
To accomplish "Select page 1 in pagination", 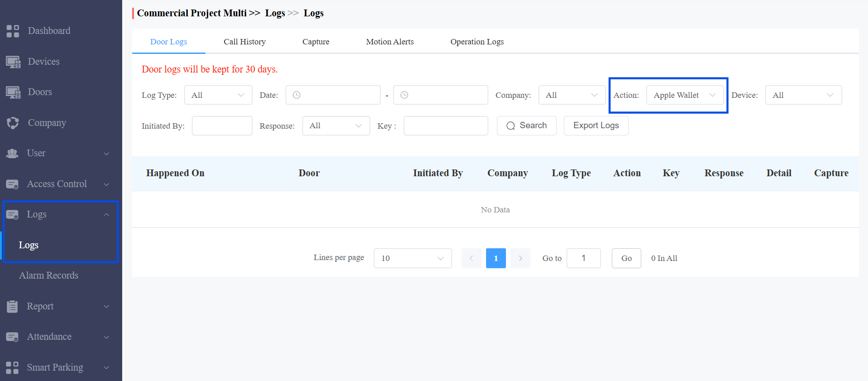I will pos(496,258).
